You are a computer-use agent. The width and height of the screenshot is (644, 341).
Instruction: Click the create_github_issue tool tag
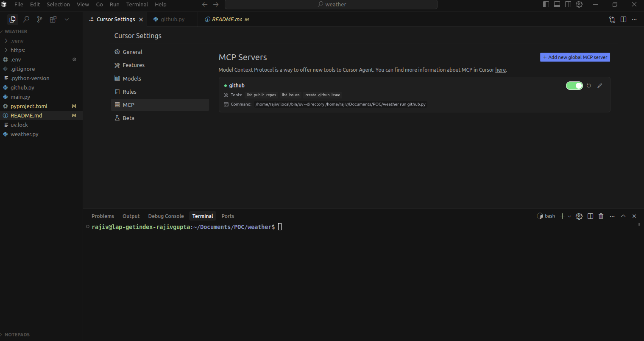323,95
